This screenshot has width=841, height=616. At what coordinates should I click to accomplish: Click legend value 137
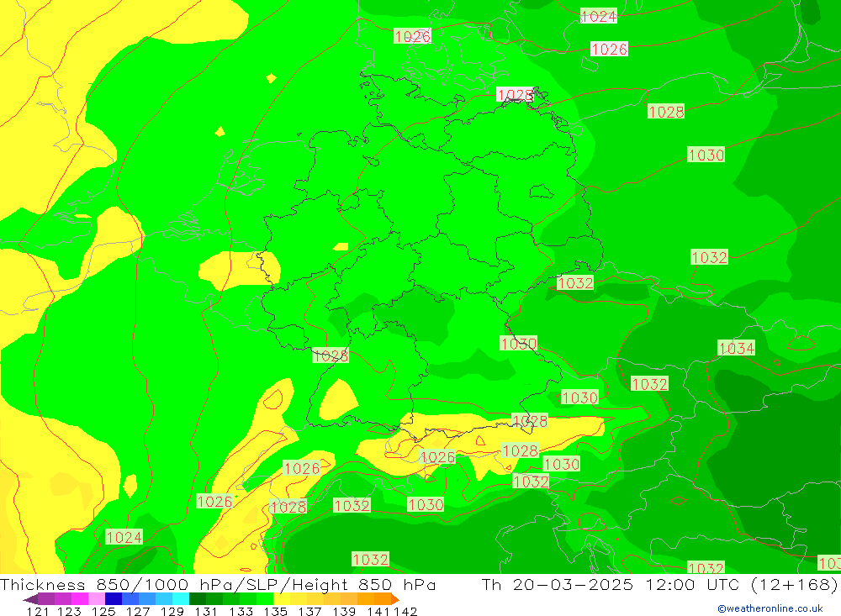coord(309,611)
